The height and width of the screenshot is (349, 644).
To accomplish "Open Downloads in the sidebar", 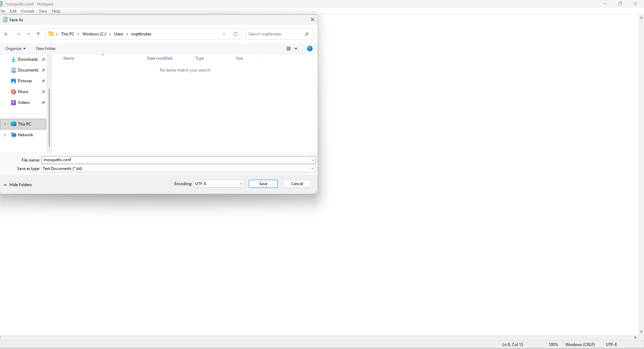I will (x=28, y=59).
